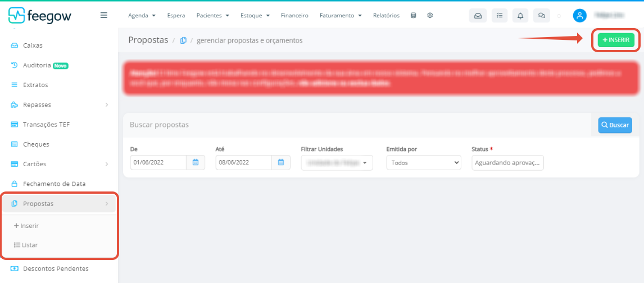Click the blue Buscar button
This screenshot has width=644, height=283.
[615, 125]
